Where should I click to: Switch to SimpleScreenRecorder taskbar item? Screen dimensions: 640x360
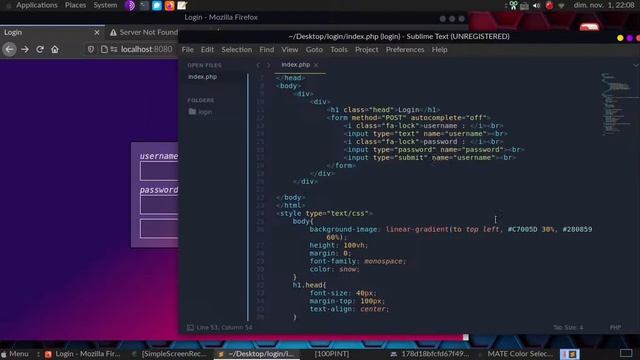[170, 354]
